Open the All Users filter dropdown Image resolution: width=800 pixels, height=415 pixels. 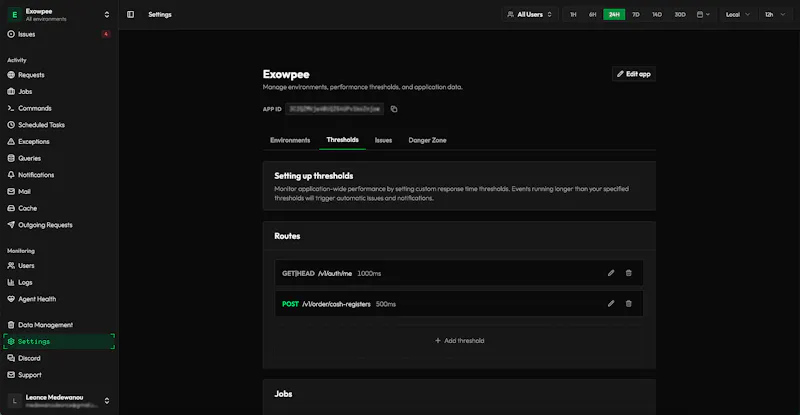[x=529, y=14]
